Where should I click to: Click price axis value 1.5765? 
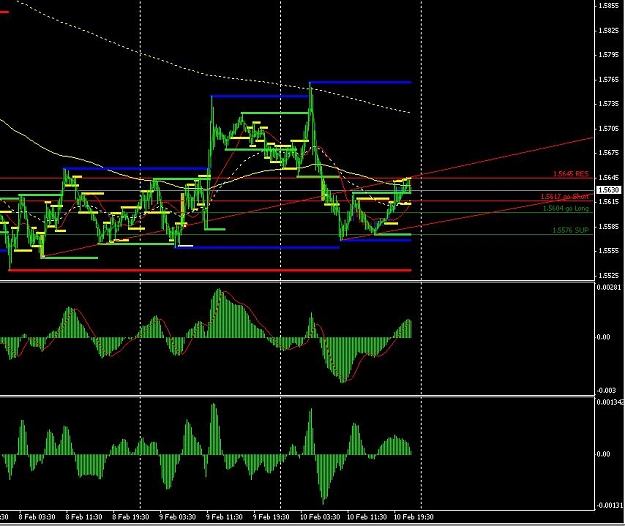point(609,80)
